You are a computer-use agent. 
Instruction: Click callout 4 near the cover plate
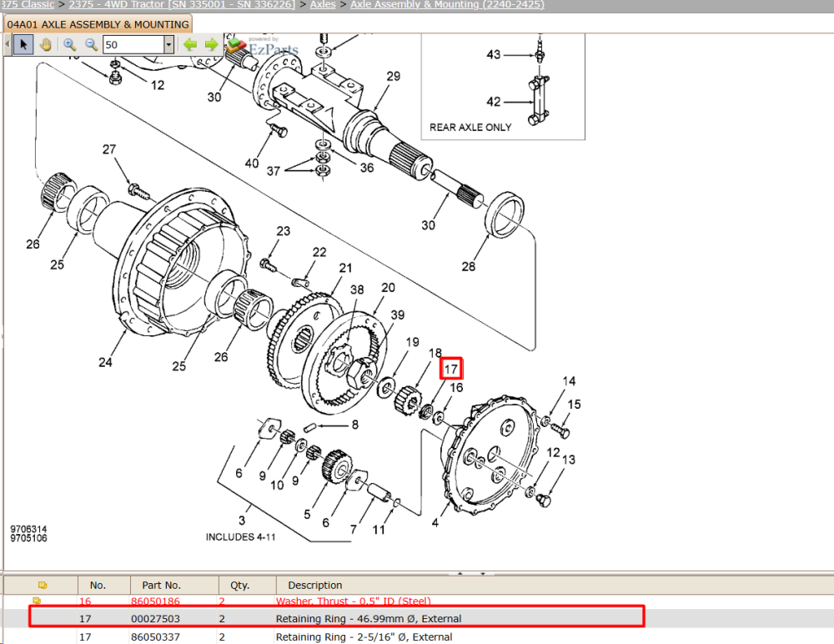click(x=435, y=522)
